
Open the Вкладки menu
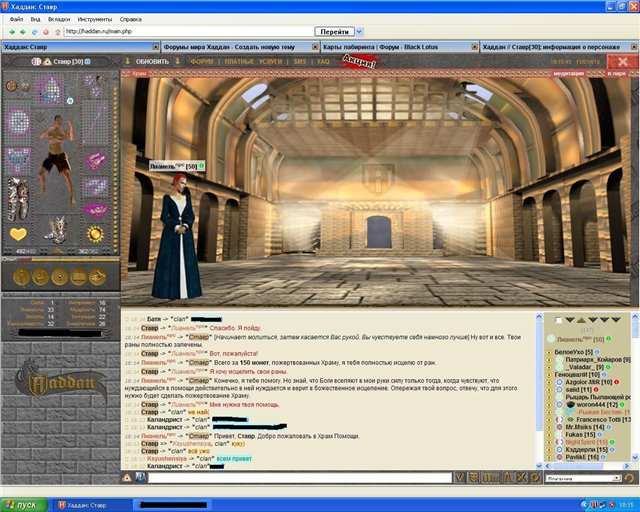click(59, 19)
